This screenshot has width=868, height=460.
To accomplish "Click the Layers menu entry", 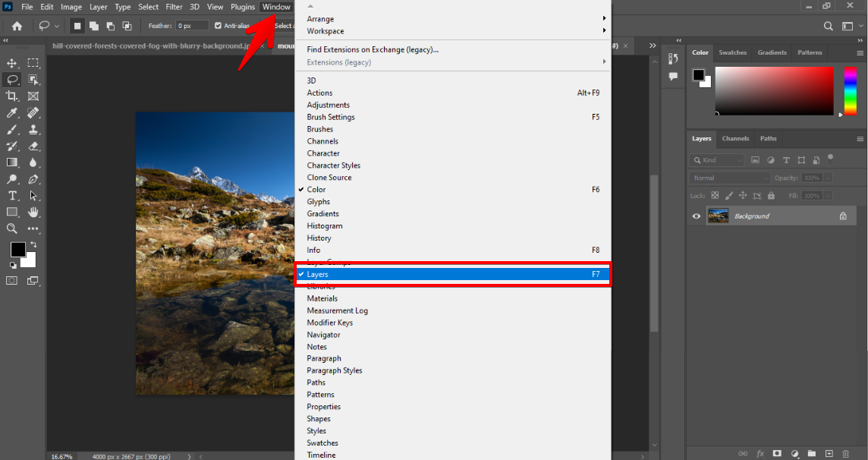I will pos(453,274).
